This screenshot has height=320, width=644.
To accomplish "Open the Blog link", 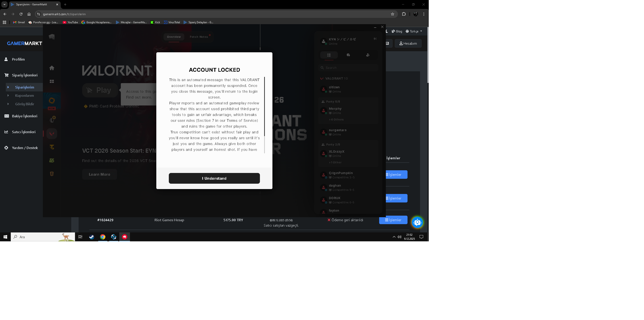I will click(x=397, y=31).
